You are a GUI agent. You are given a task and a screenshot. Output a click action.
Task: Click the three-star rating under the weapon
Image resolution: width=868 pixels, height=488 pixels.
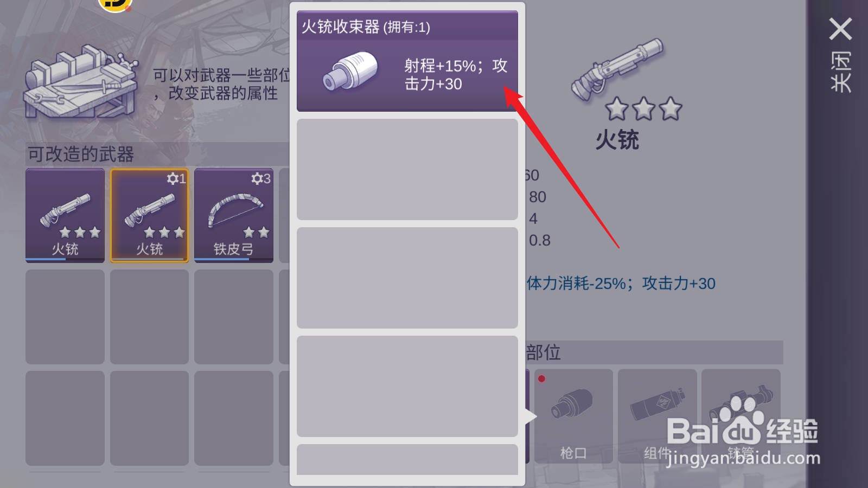point(643,108)
